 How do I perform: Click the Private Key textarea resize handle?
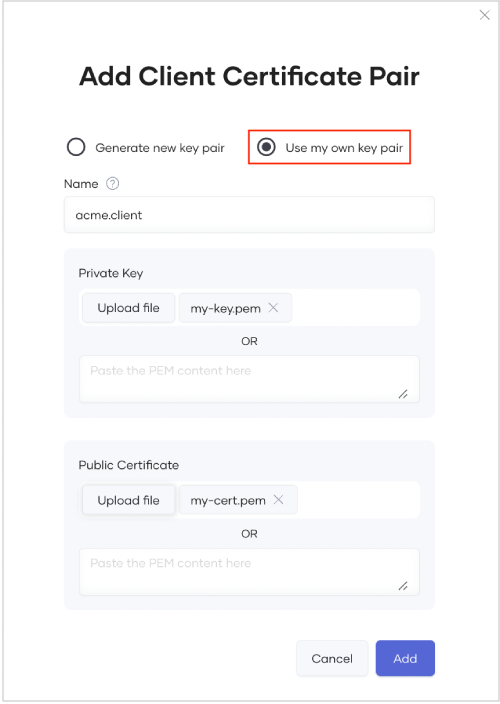point(403,394)
